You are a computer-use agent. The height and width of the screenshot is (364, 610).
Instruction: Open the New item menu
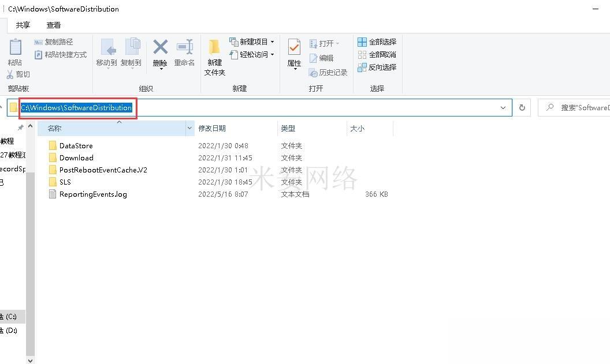click(252, 42)
